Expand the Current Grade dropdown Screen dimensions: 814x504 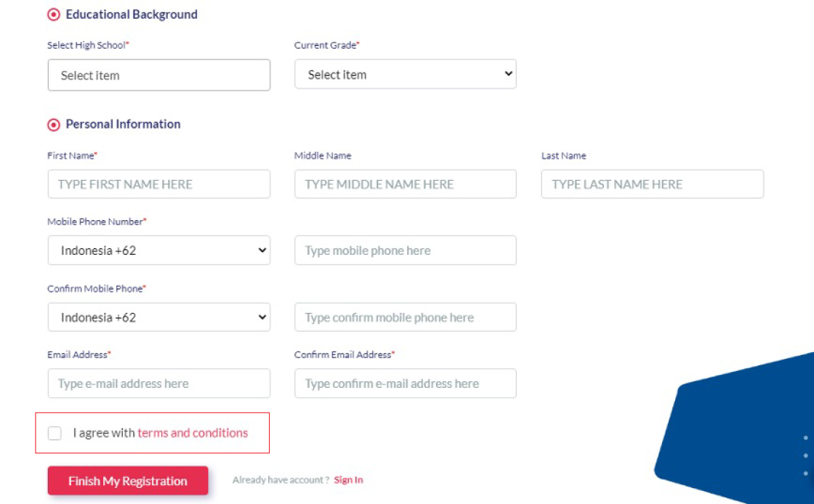[x=406, y=74]
